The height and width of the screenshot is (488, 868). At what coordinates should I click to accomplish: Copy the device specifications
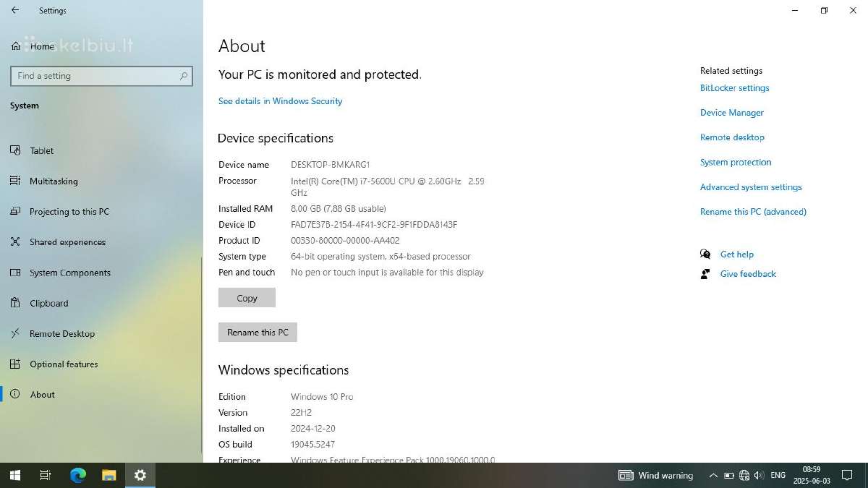(247, 298)
